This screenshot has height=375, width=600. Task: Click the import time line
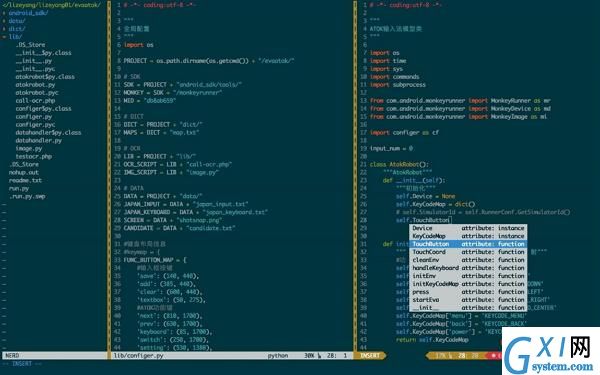[x=388, y=61]
